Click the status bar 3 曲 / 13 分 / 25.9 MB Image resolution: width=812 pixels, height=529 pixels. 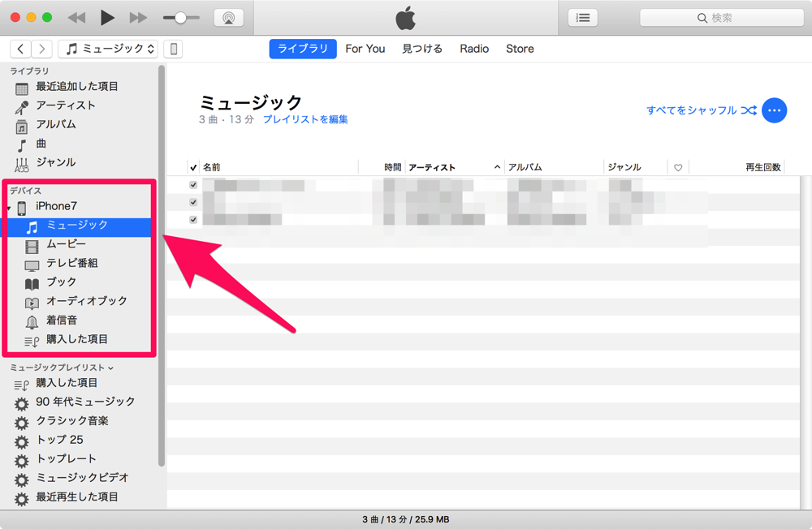tap(406, 519)
